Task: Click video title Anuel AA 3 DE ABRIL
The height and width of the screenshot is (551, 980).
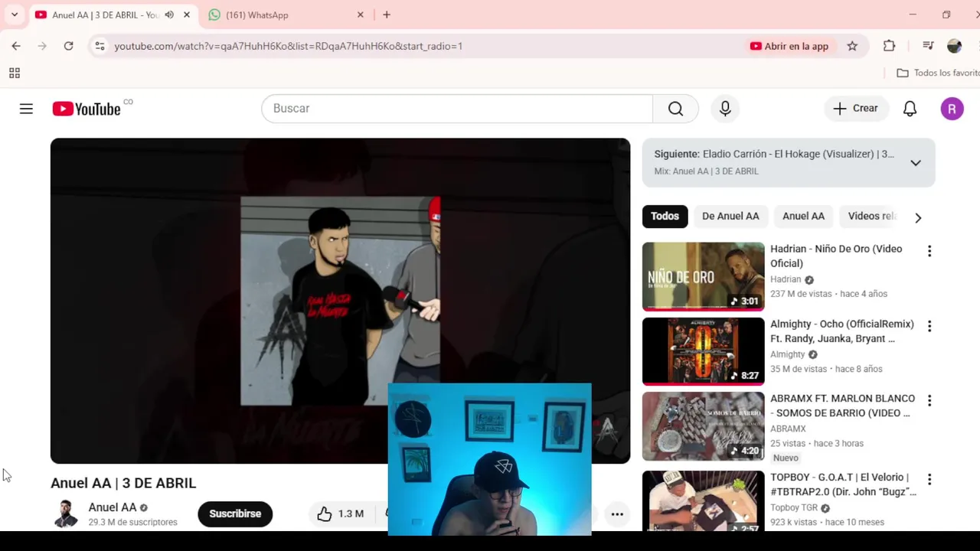Action: pos(123,483)
